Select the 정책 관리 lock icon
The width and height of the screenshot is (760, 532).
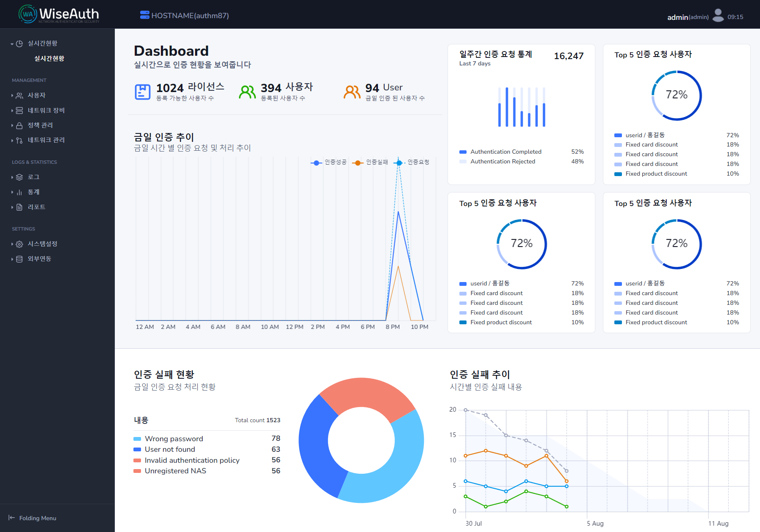(x=19, y=125)
